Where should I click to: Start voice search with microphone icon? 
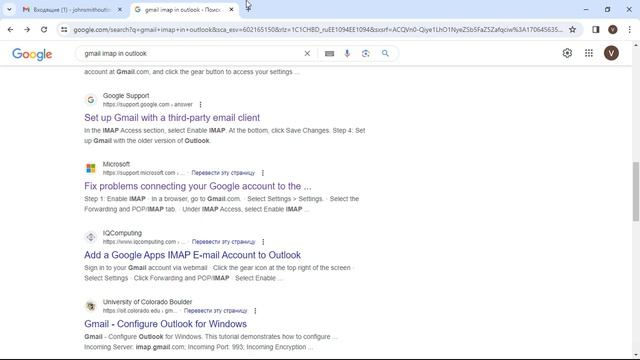click(x=347, y=53)
